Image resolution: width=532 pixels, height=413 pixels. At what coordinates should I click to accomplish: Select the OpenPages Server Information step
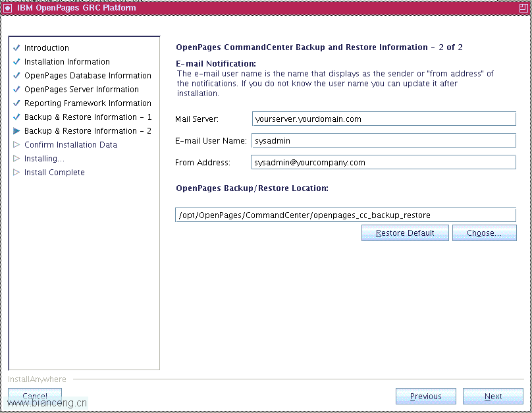click(82, 89)
